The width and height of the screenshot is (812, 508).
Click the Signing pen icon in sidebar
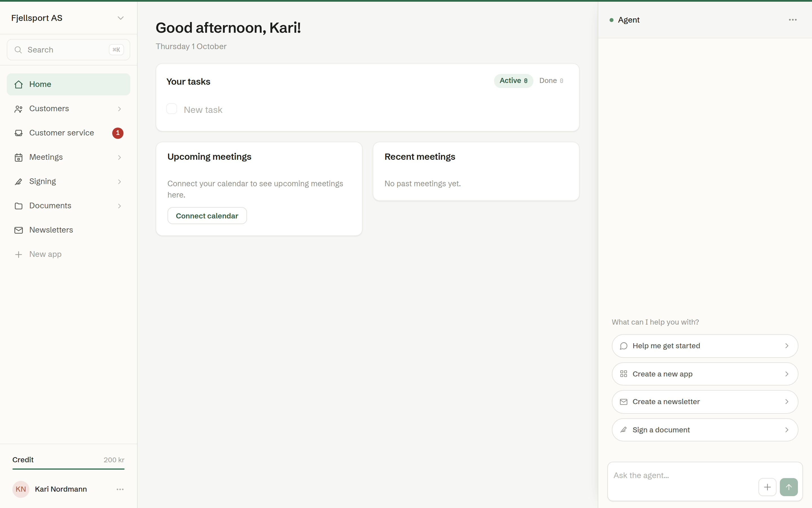tap(19, 181)
